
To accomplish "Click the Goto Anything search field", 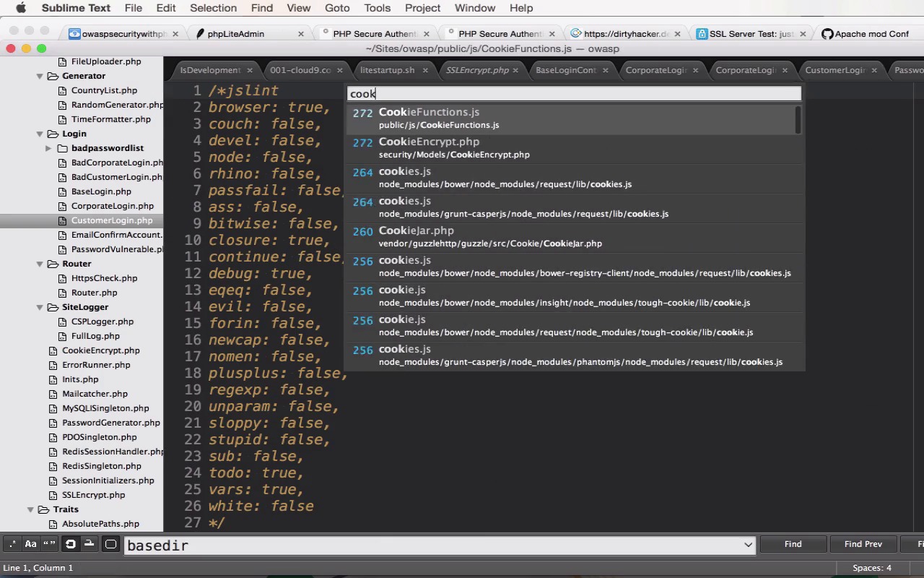I will coord(575,94).
